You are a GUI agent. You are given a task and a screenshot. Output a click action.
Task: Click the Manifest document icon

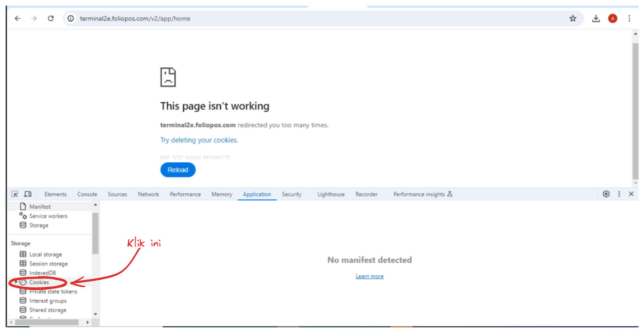tap(23, 206)
